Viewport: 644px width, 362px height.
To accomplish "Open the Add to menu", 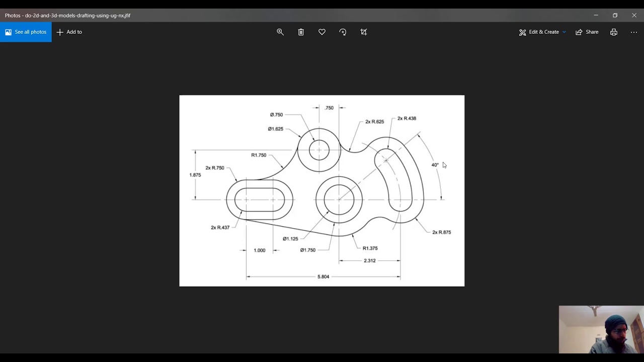I will coord(69,32).
